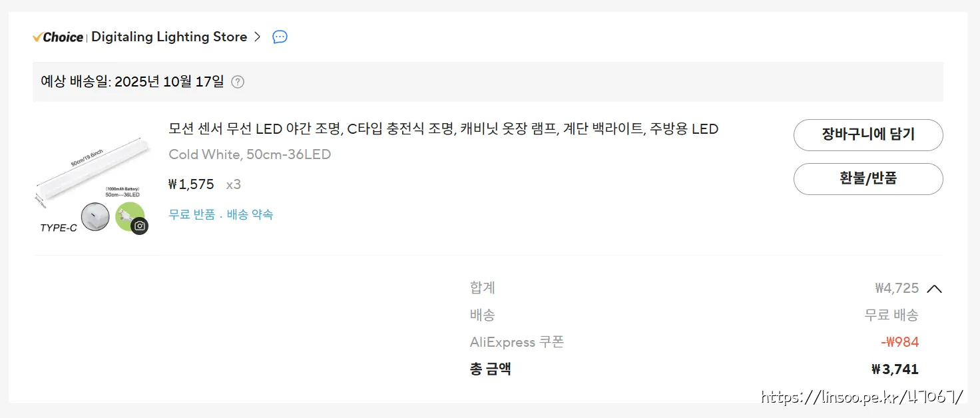Image resolution: width=980 pixels, height=418 pixels.
Task: Select the Cold White, 50cm-36LED variant text
Action: tap(250, 155)
